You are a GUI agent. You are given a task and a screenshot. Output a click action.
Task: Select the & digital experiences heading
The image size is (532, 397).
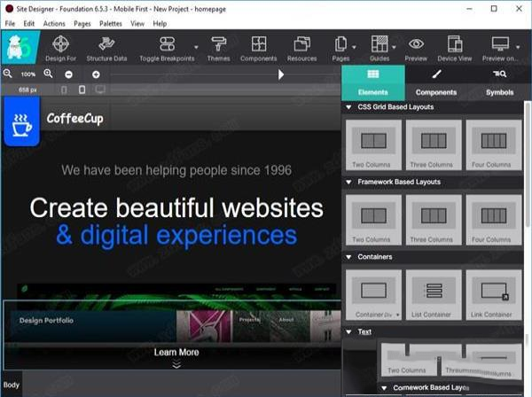click(176, 236)
